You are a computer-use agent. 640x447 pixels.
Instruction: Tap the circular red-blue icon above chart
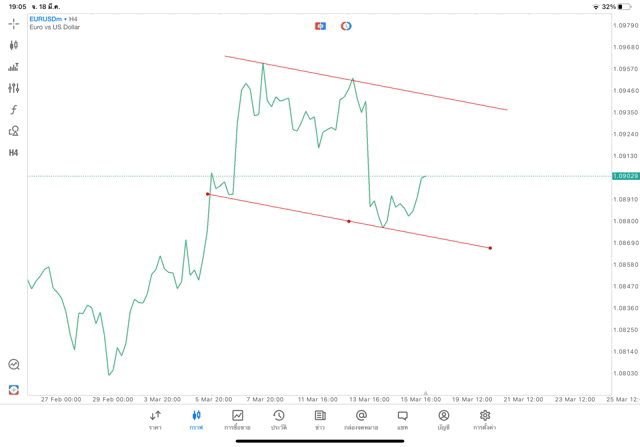pyautogui.click(x=346, y=26)
